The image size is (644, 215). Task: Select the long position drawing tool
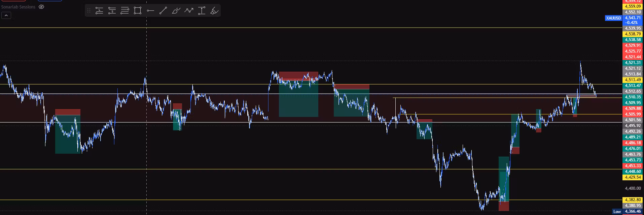[99, 11]
